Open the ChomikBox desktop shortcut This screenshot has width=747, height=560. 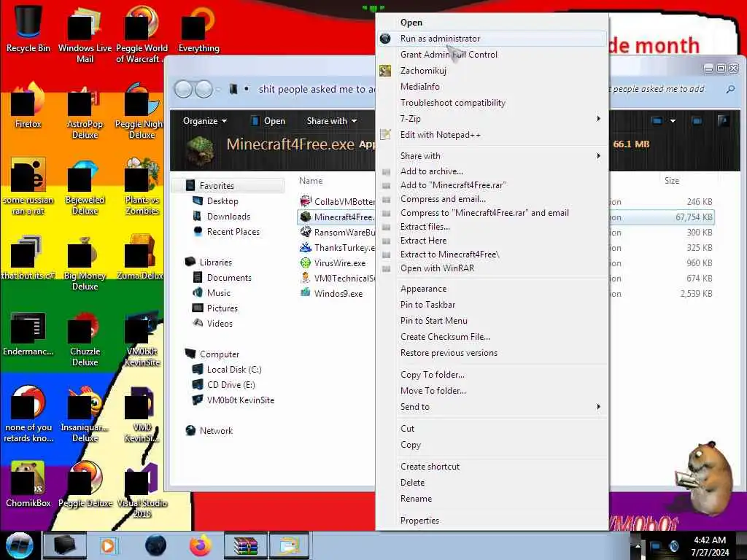[x=28, y=484]
